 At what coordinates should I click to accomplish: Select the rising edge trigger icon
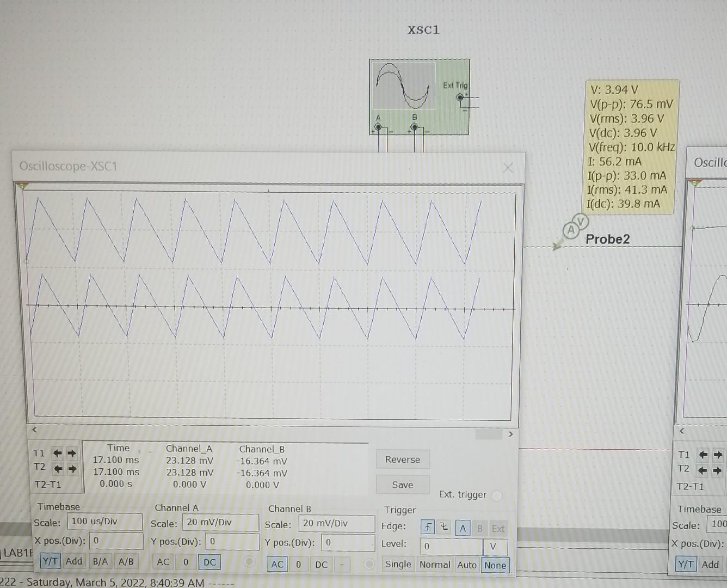tap(428, 526)
